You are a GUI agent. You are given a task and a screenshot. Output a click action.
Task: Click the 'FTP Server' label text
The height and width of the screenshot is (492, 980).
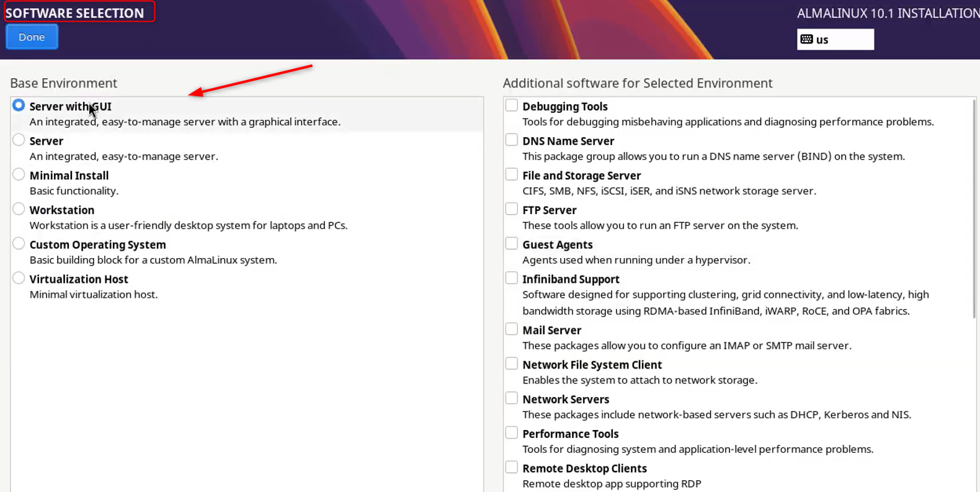[x=550, y=210]
